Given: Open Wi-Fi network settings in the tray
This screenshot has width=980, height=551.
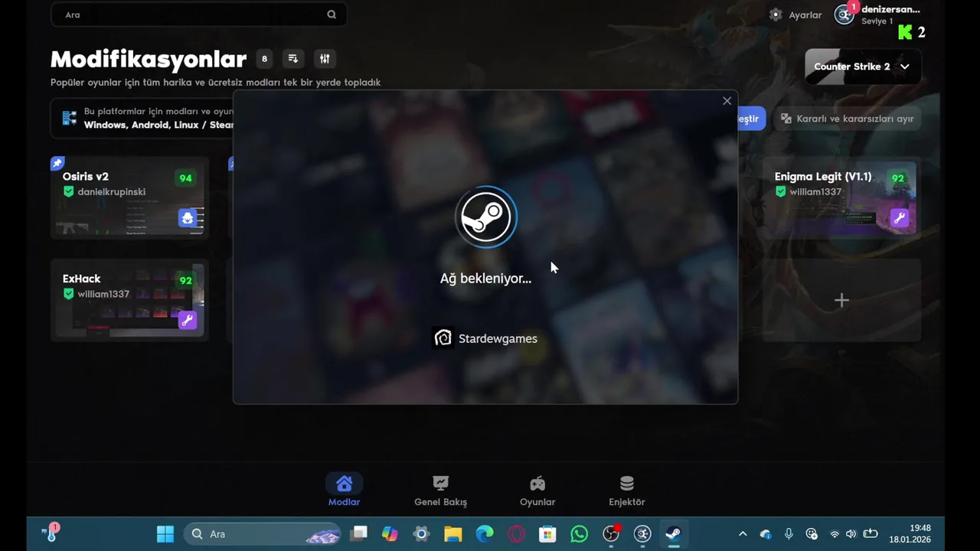Looking at the screenshot, I should coord(835,533).
